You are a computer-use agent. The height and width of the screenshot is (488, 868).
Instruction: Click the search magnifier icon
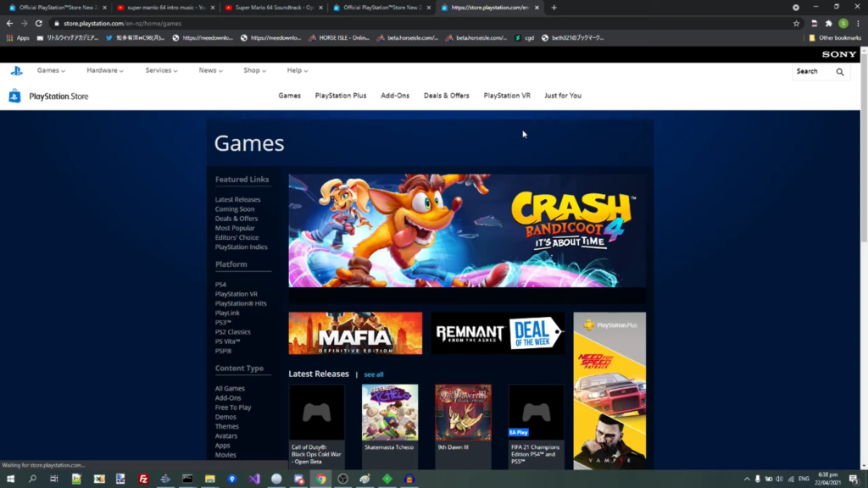pos(840,72)
